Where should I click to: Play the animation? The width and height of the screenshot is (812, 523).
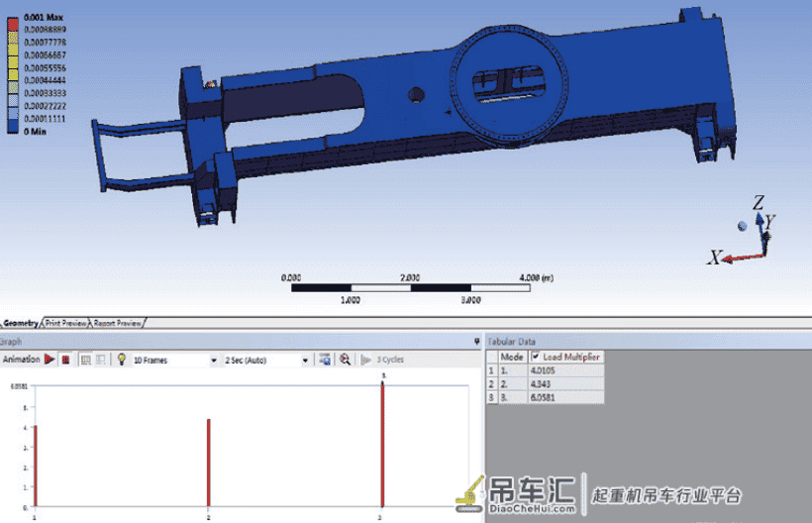(50, 360)
